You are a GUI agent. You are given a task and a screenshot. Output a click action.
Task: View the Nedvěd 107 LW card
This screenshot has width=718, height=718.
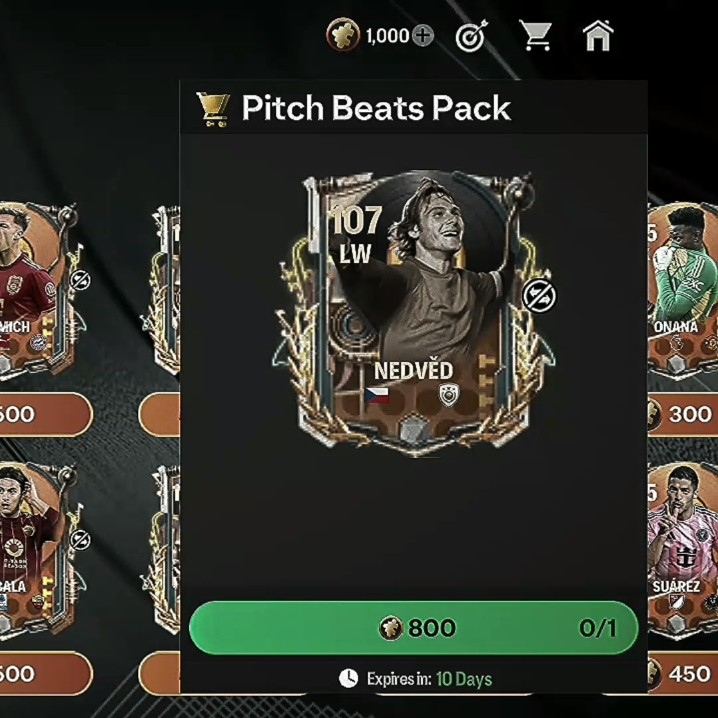[x=414, y=314]
